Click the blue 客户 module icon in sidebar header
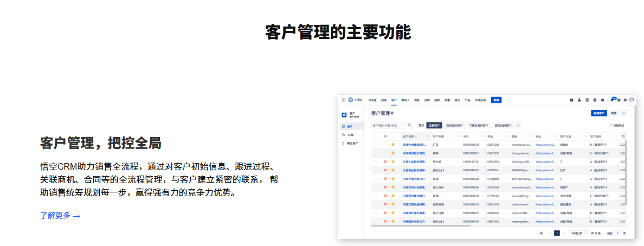The height and width of the screenshot is (246, 644). click(x=344, y=115)
